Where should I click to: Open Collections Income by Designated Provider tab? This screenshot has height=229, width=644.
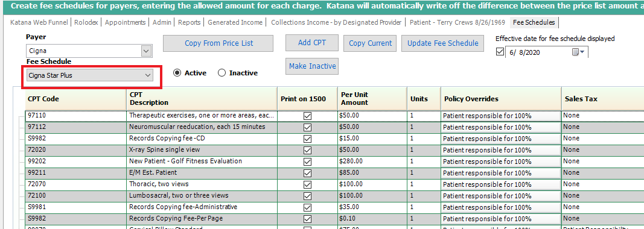[336, 22]
